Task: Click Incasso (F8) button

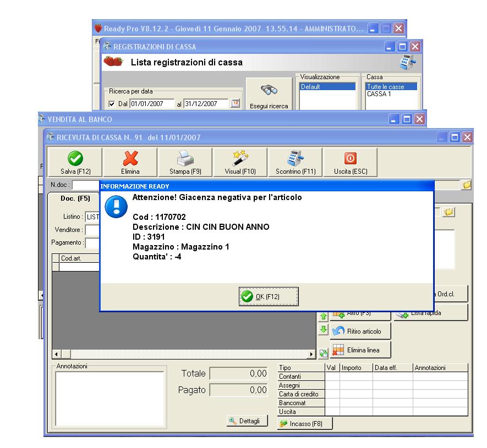Action: pos(305,423)
